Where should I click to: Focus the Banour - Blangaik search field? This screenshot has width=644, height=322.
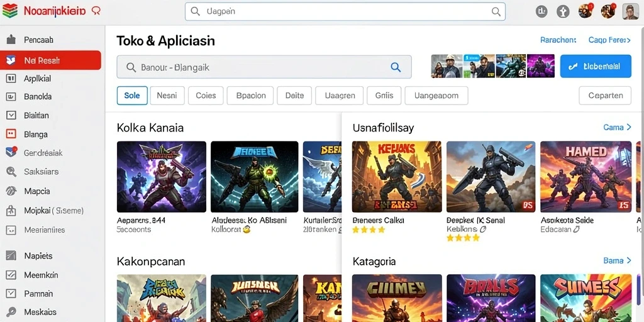coord(264,67)
